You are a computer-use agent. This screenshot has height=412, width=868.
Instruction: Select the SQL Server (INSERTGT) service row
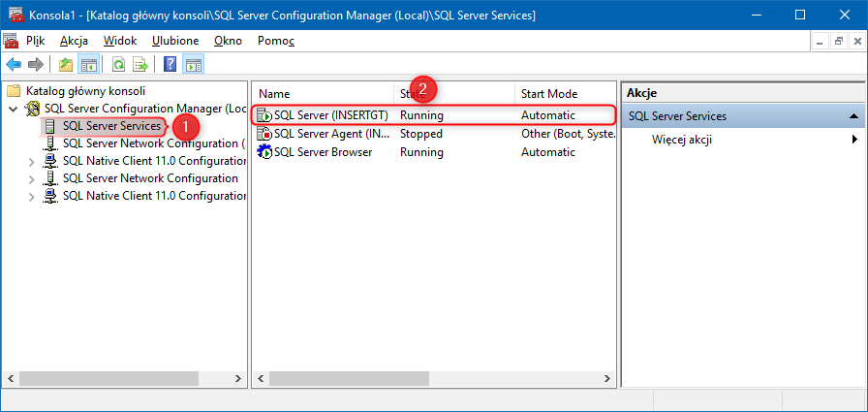click(434, 115)
